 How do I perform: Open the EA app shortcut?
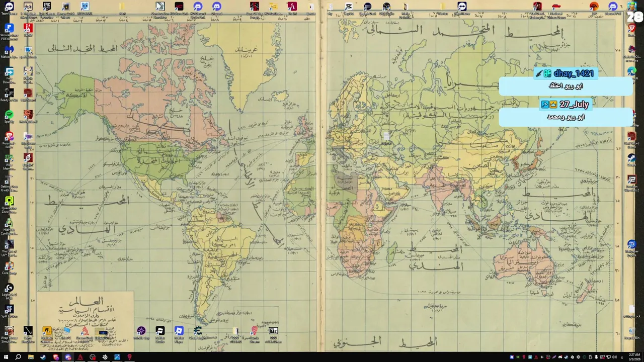pyautogui.click(x=594, y=7)
